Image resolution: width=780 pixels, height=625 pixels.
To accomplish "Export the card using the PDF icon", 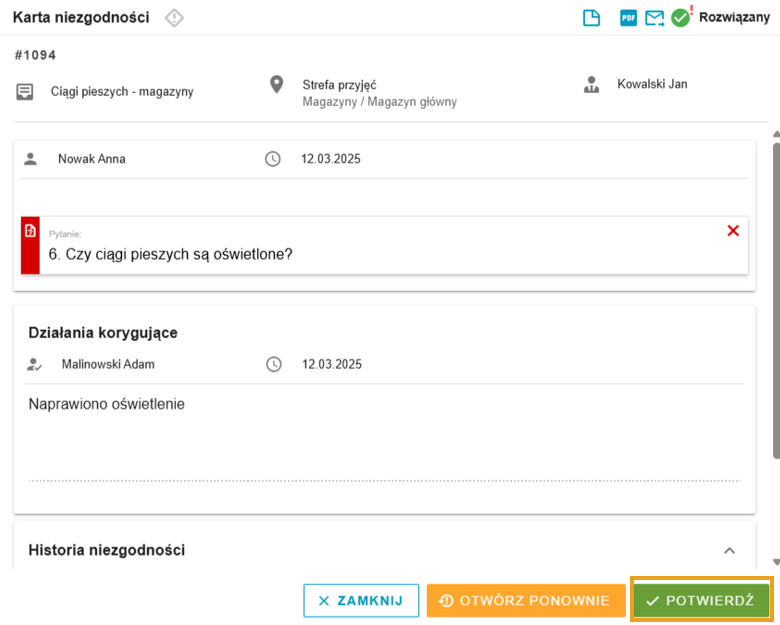I will [628, 18].
